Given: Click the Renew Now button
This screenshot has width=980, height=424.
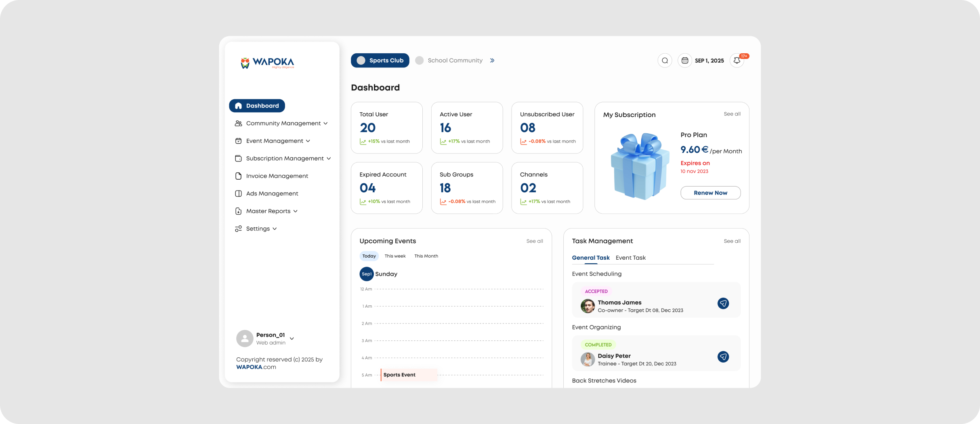Looking at the screenshot, I should coord(710,193).
